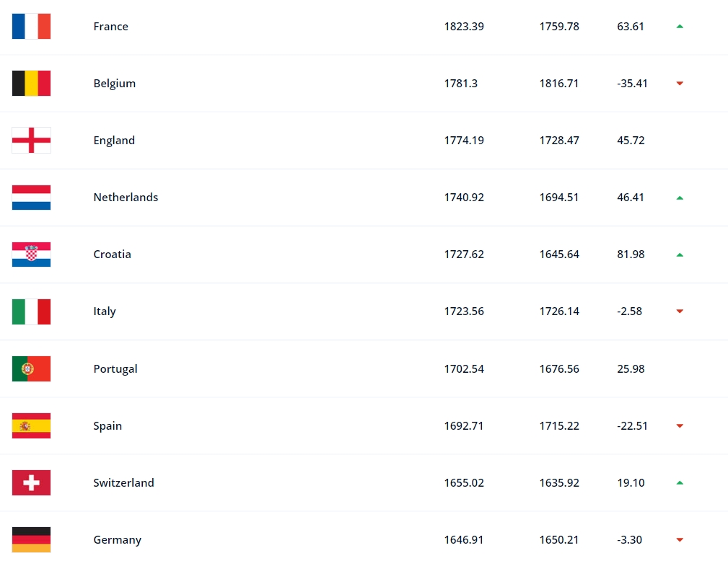
Task: Select the Portugal team name
Action: 115,369
